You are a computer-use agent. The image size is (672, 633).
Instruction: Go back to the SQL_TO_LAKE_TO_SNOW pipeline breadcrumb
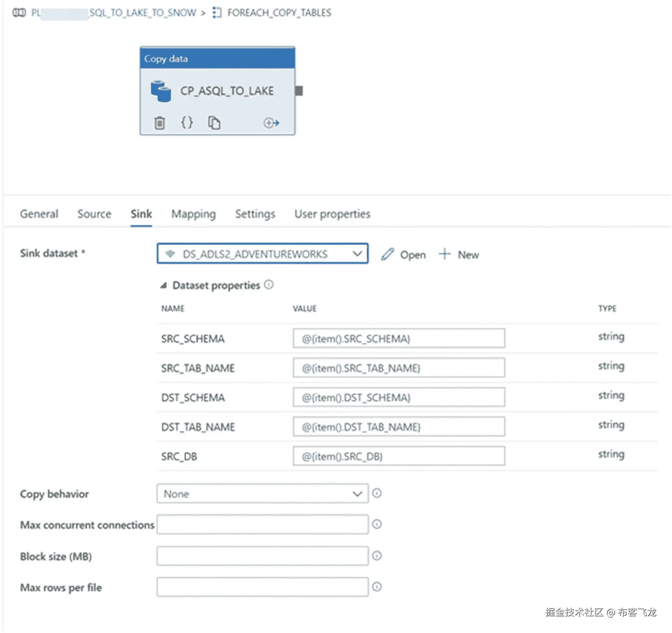(114, 13)
